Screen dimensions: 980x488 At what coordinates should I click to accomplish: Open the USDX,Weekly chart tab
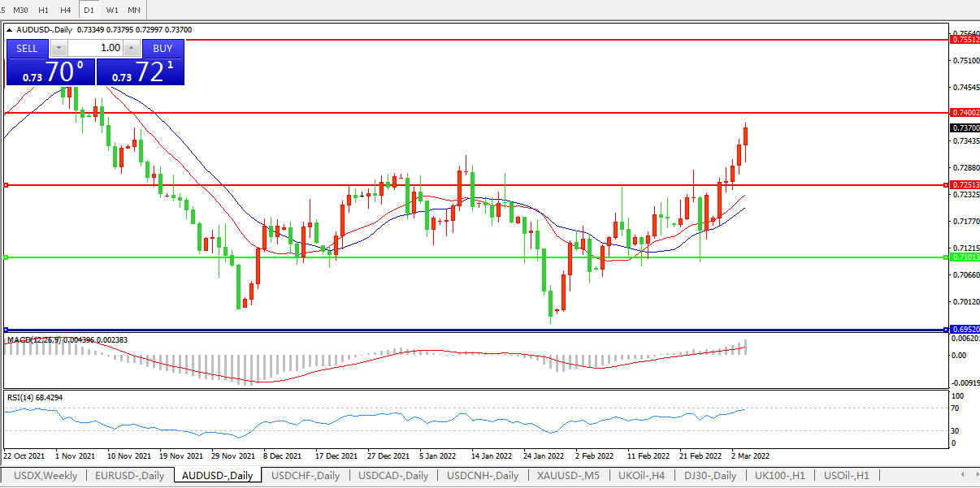43,476
